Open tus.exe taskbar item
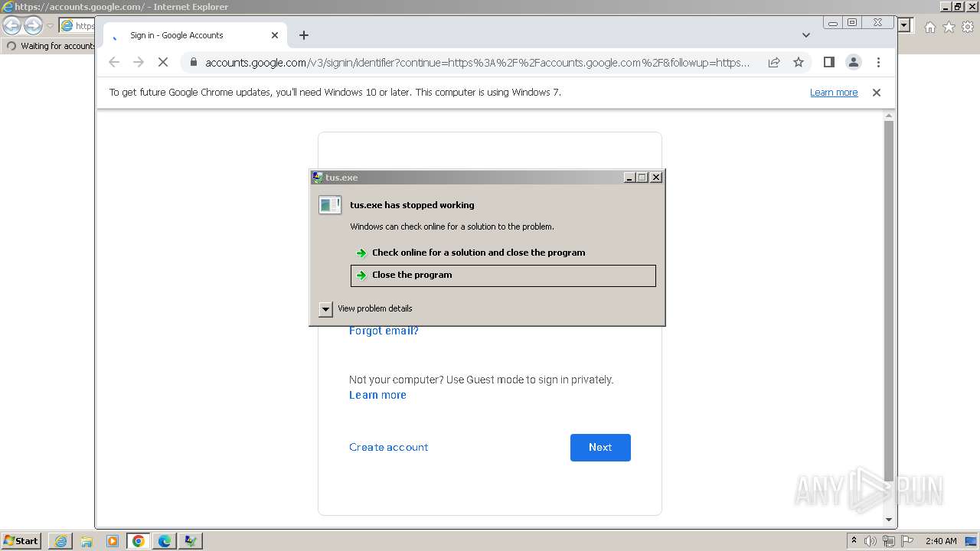 [x=191, y=541]
